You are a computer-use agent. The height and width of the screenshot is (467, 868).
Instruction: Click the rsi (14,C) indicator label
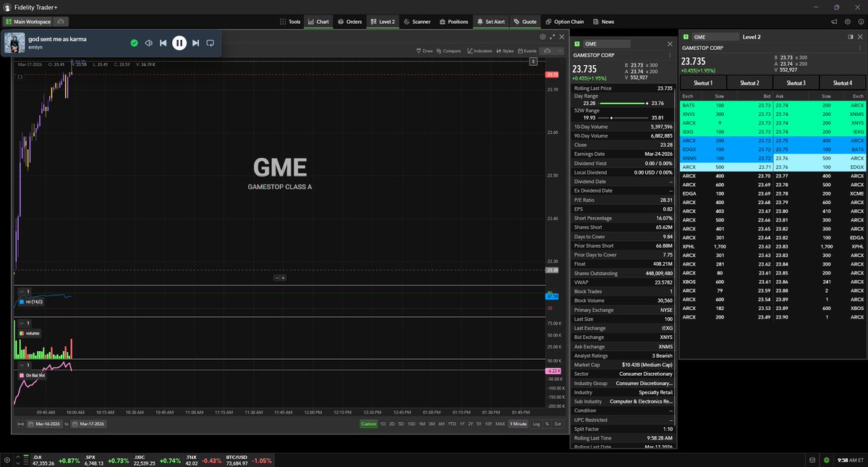click(32, 301)
